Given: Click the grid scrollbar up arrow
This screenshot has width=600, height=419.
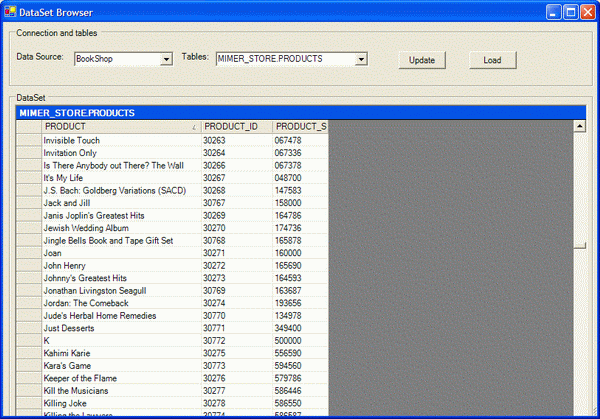Looking at the screenshot, I should (579, 126).
